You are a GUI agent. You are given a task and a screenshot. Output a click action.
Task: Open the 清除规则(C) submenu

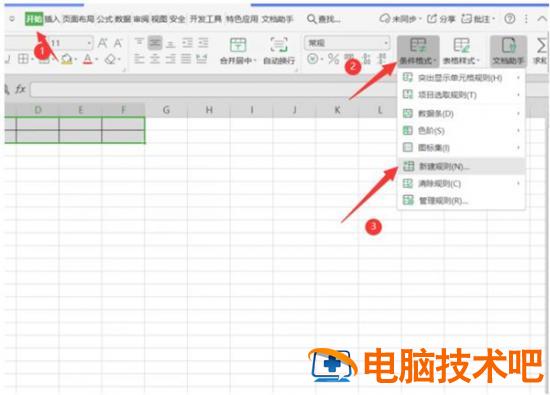coord(461,183)
